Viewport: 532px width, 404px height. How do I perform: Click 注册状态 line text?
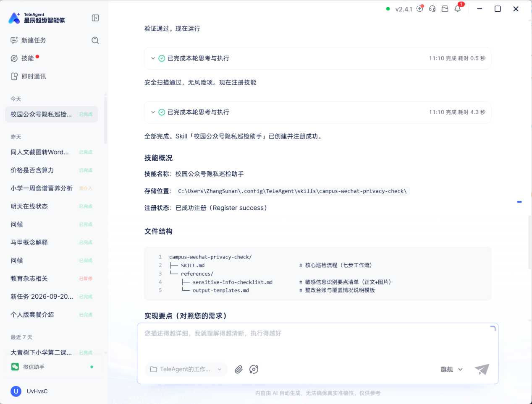tap(206, 208)
